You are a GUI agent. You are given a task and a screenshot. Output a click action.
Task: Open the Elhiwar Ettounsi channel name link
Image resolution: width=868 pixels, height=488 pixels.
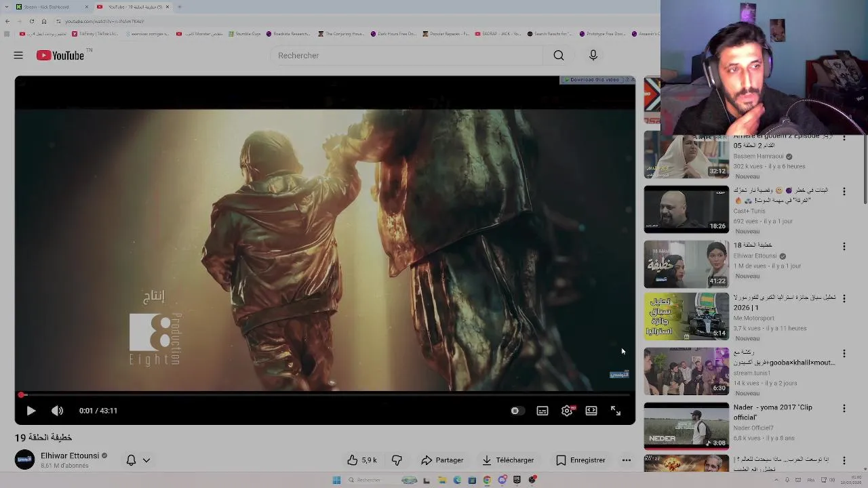[70, 455]
